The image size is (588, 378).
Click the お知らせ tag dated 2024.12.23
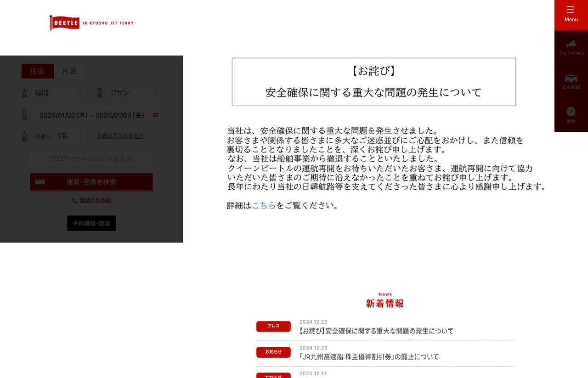(273, 352)
